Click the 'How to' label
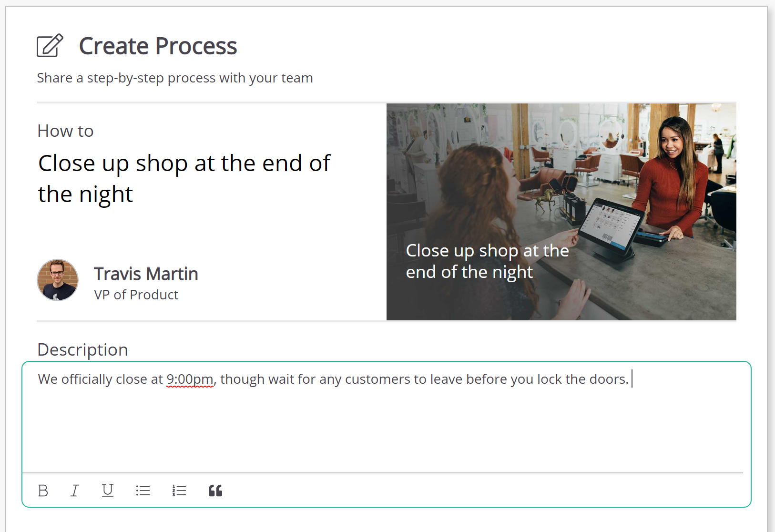775x532 pixels. [66, 131]
